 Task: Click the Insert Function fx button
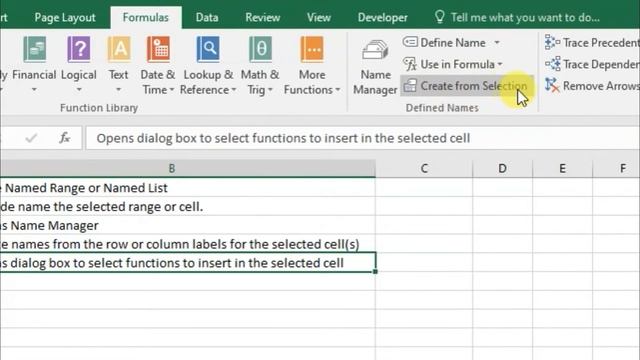click(x=64, y=138)
